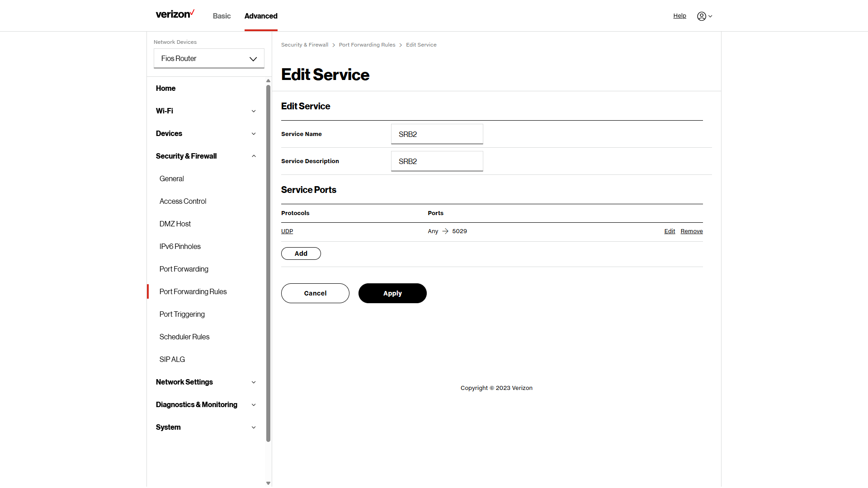Open Scheduler Rules page
This screenshot has width=868, height=488.
pyautogui.click(x=184, y=337)
